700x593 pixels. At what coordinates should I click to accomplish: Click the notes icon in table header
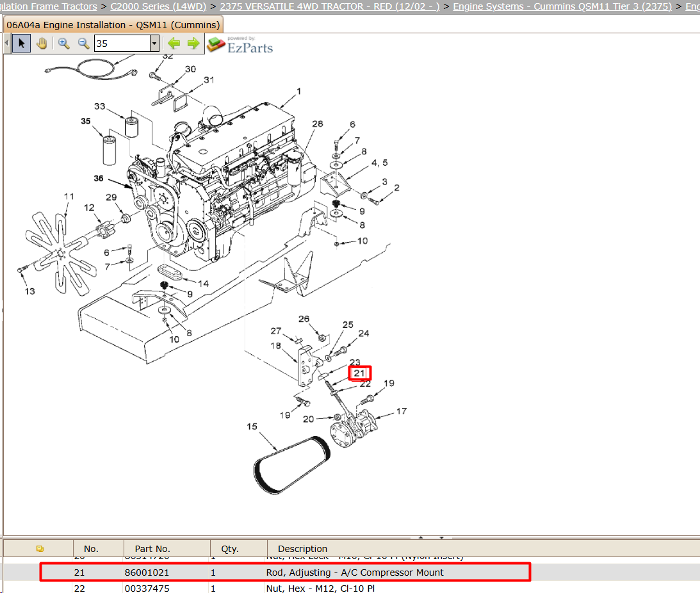pyautogui.click(x=40, y=548)
